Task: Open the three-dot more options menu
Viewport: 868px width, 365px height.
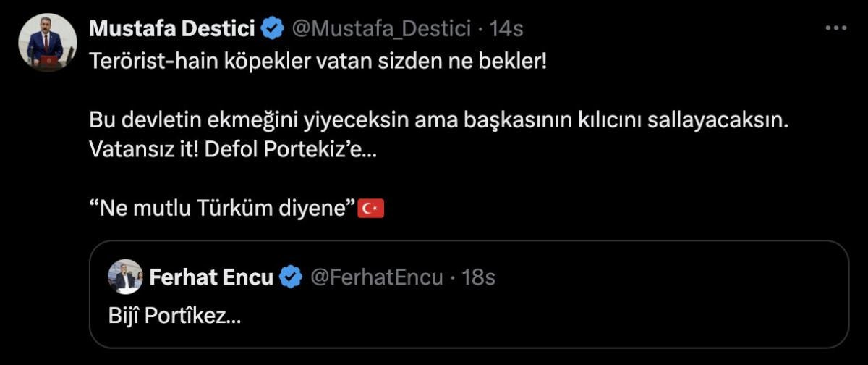Action: [835, 29]
